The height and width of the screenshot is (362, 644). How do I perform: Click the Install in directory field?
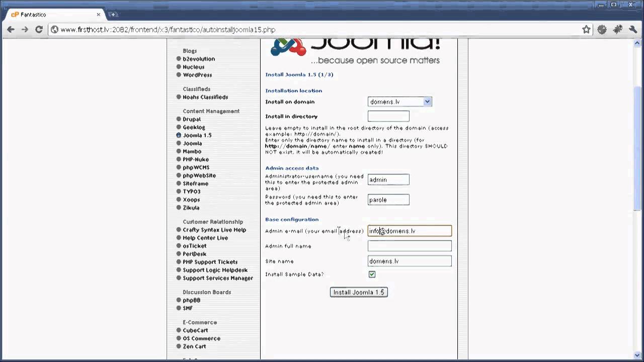[x=388, y=116]
